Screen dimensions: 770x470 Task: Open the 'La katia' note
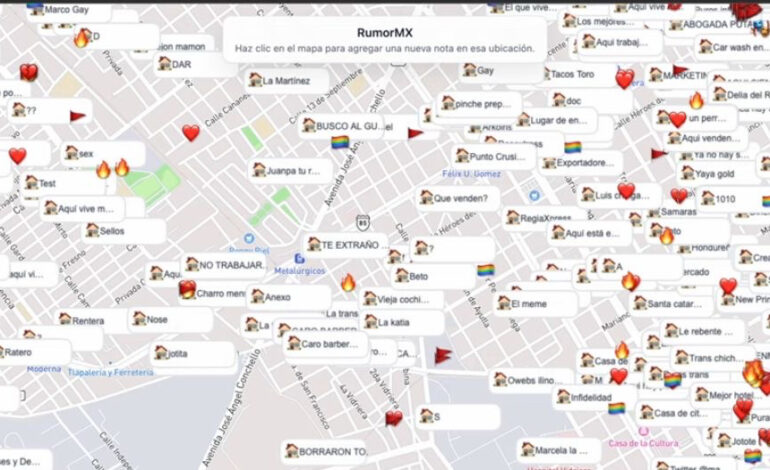point(403,323)
